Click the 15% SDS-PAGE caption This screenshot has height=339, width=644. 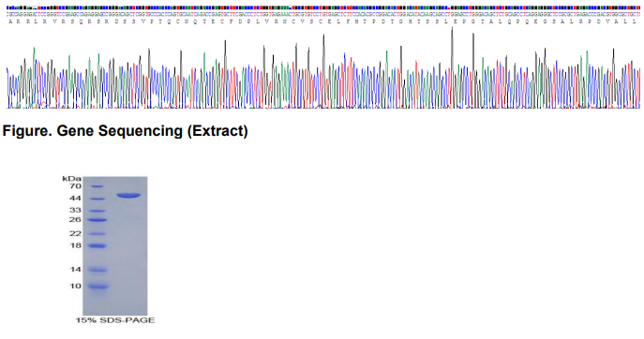(115, 320)
